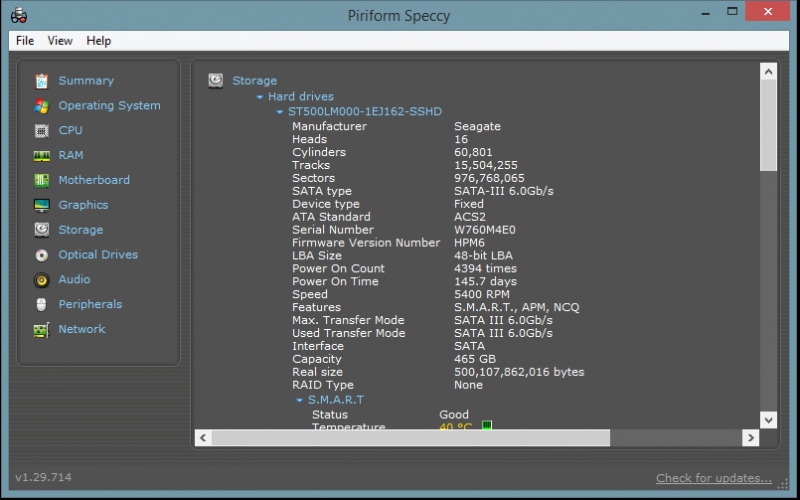Click the SATA type value SATA-III 6.0Gb/s

504,191
